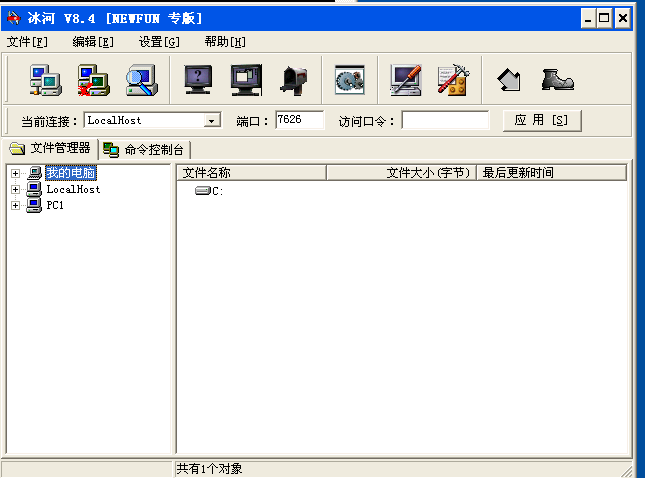The height and width of the screenshot is (478, 645).
Task: Click the arrow upgrade icon
Action: (x=509, y=80)
